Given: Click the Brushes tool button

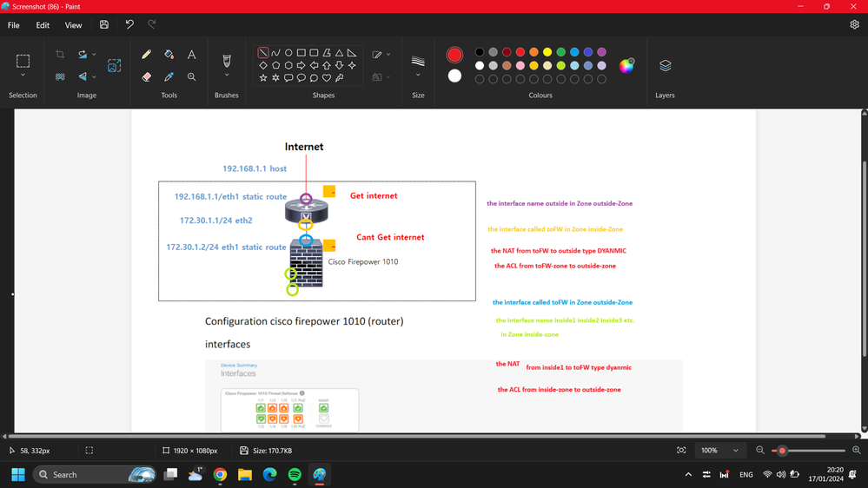Looking at the screenshot, I should pos(227,60).
